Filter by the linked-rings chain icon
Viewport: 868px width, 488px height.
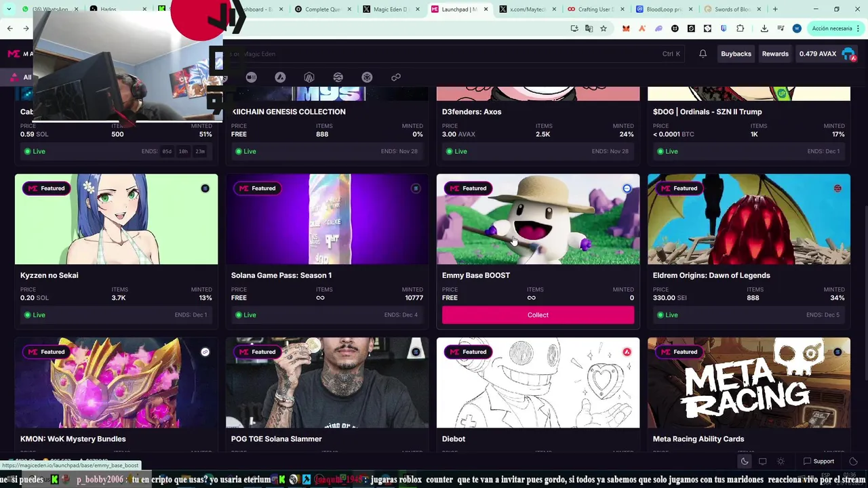pyautogui.click(x=396, y=77)
